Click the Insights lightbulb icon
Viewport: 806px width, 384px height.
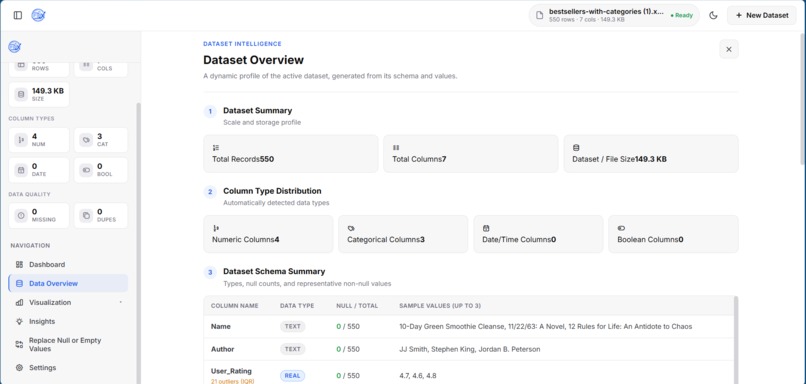(20, 321)
